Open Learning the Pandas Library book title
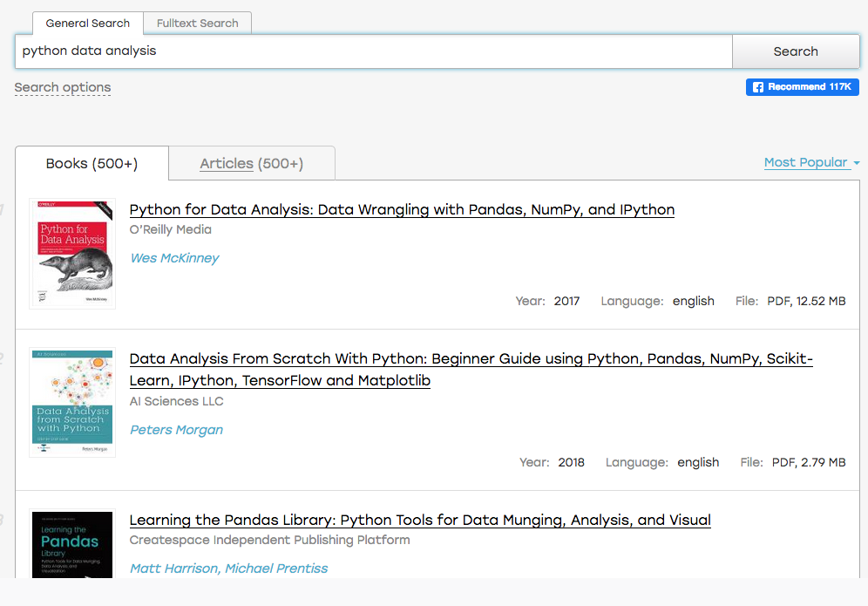The width and height of the screenshot is (868, 606). [420, 520]
